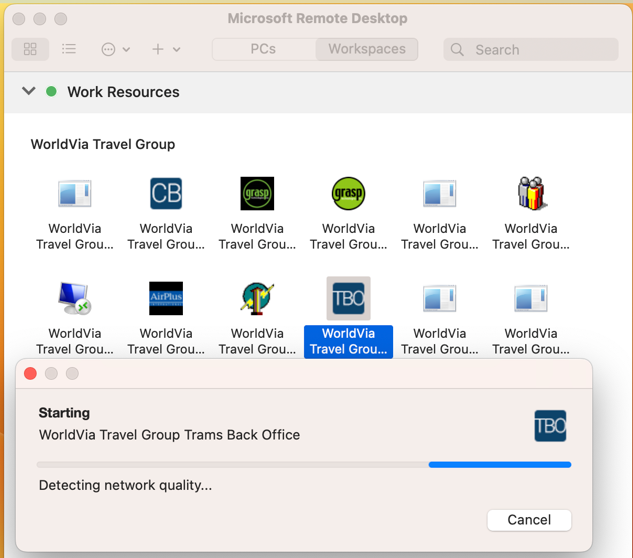Click the WorldVia Travel Group heading
Image resolution: width=633 pixels, height=558 pixels.
[x=103, y=144]
